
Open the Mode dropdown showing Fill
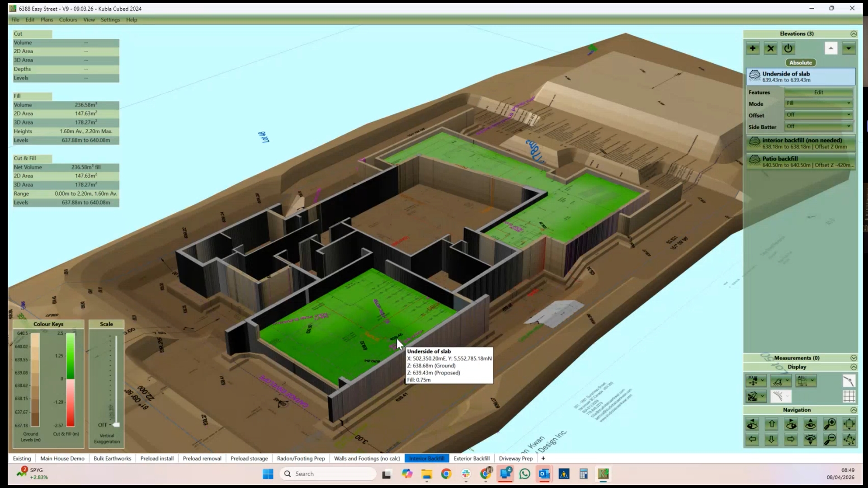coord(818,103)
